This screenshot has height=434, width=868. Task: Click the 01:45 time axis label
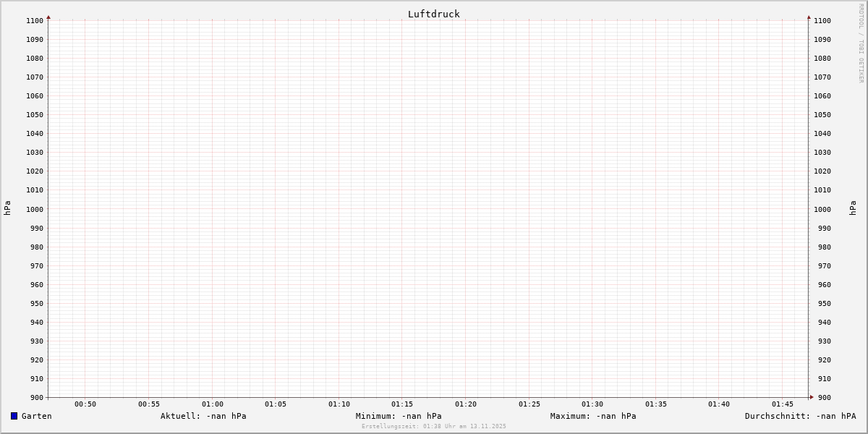click(x=783, y=404)
